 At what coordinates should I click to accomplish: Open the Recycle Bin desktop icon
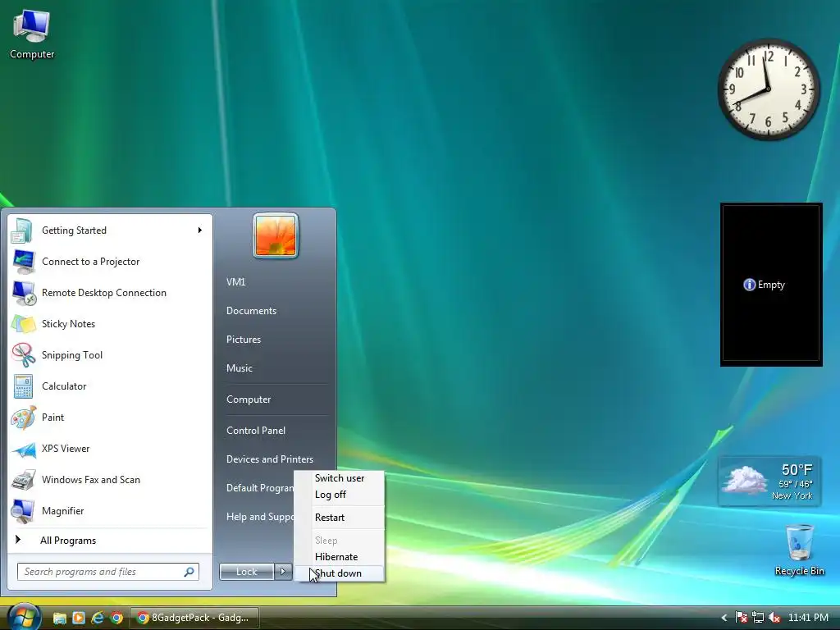point(799,550)
